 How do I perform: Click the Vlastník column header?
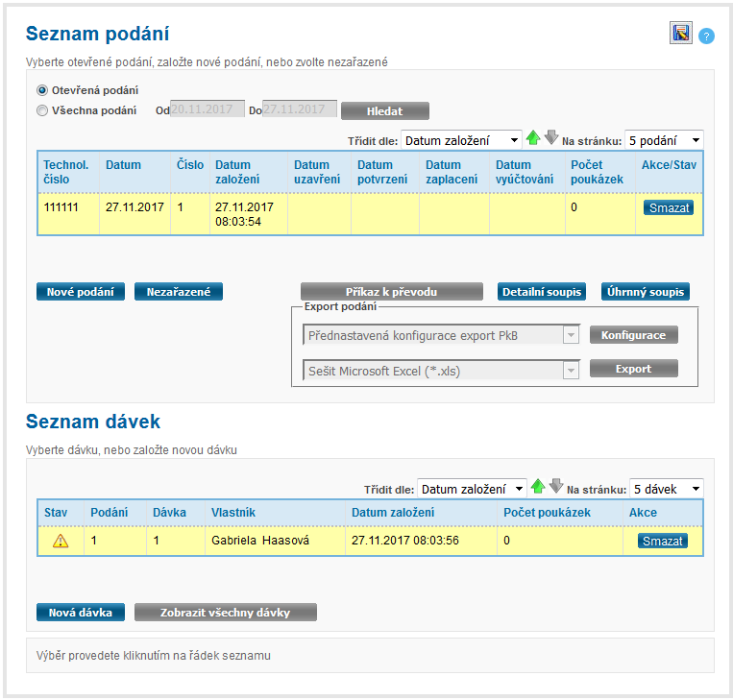[x=233, y=513]
